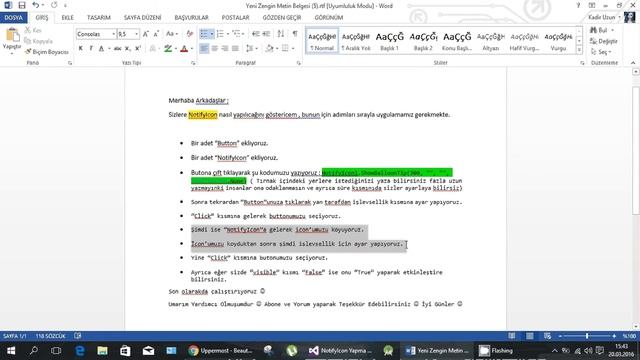This screenshot has height=360, width=640.
Task: Switch to the BAŞVURULAR tab
Action: point(191,18)
